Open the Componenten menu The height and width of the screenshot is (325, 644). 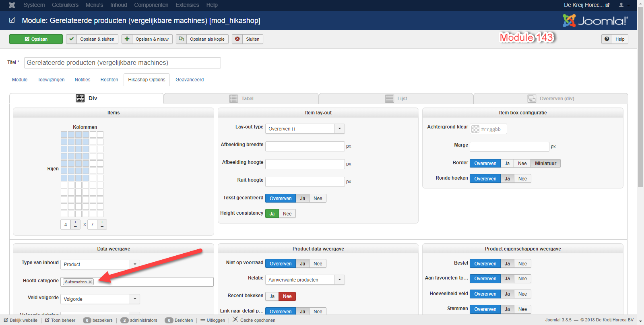[151, 5]
